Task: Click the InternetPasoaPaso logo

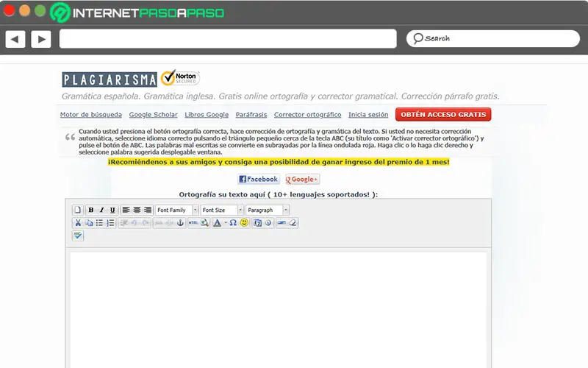Action: coord(137,13)
